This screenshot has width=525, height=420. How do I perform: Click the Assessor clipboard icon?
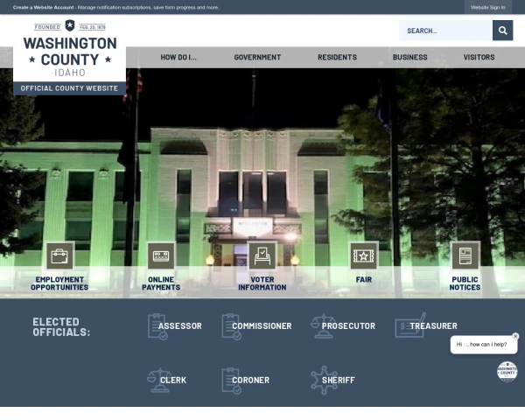click(x=157, y=326)
